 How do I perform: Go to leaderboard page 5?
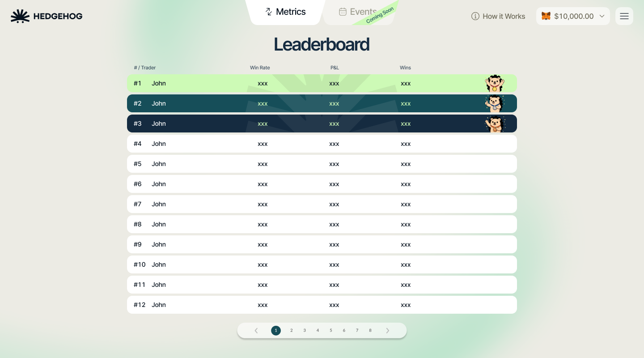331,330
